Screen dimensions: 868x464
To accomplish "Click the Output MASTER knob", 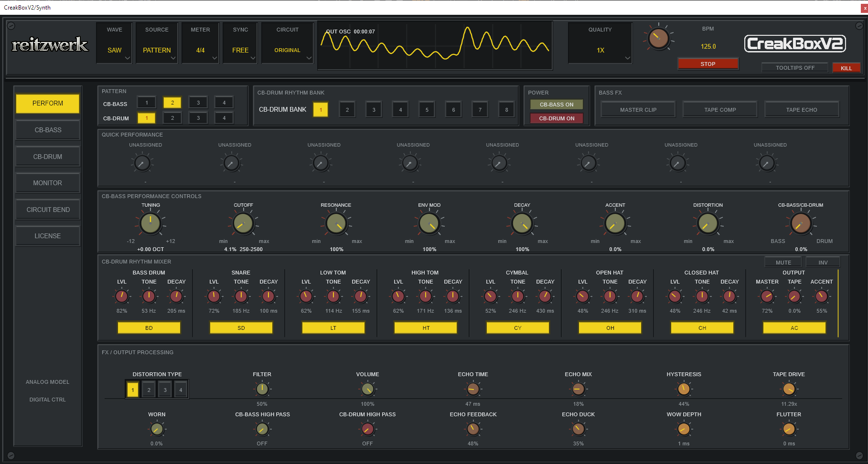I will pyautogui.click(x=767, y=296).
